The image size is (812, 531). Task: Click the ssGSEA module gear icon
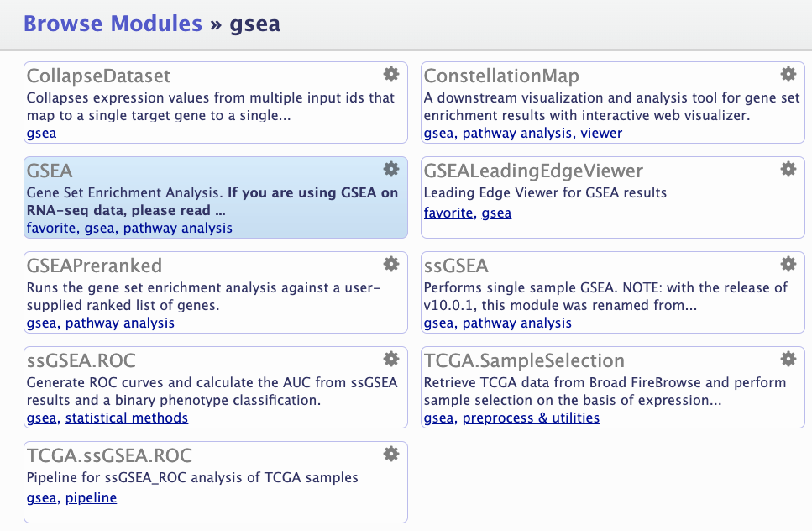point(788,264)
